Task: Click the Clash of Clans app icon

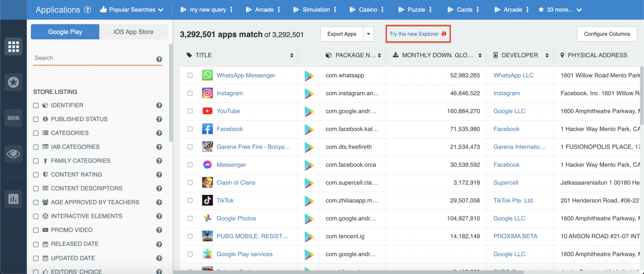Action: [207, 182]
